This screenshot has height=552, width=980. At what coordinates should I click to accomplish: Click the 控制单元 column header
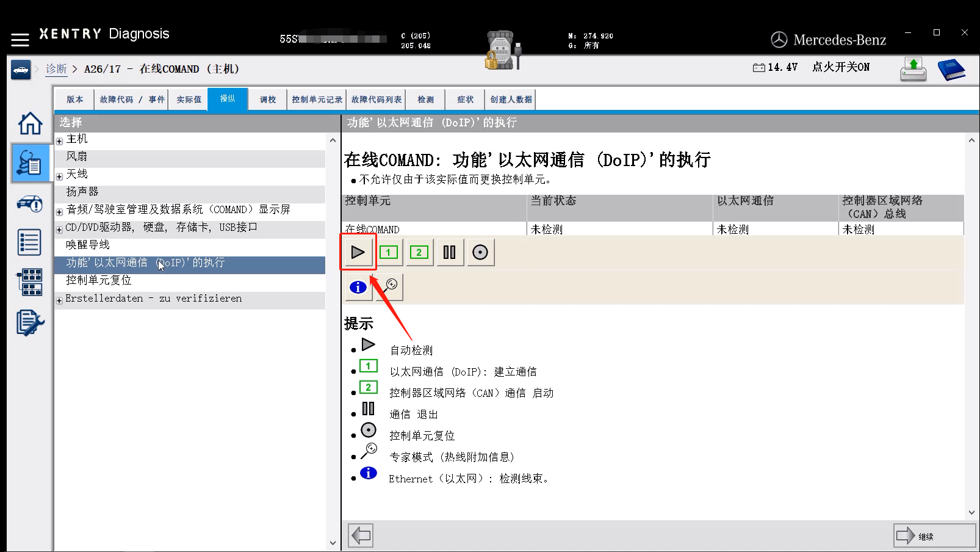[434, 208]
